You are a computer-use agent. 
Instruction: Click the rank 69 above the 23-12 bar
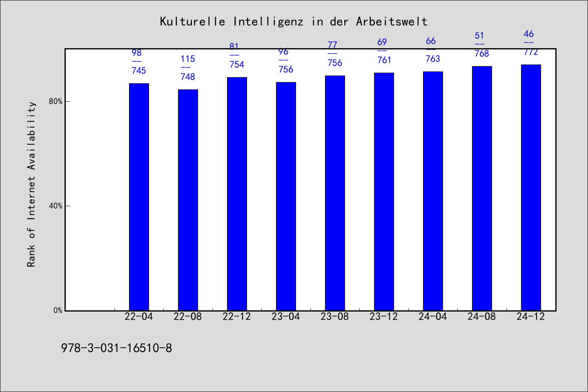[x=382, y=42]
